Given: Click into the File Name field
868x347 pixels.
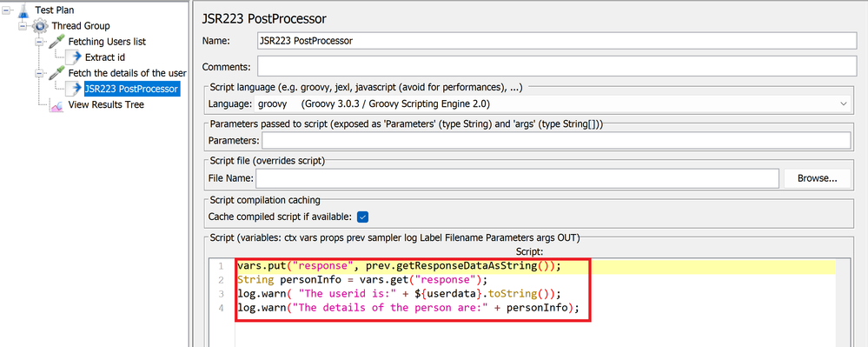Looking at the screenshot, I should click(x=518, y=178).
